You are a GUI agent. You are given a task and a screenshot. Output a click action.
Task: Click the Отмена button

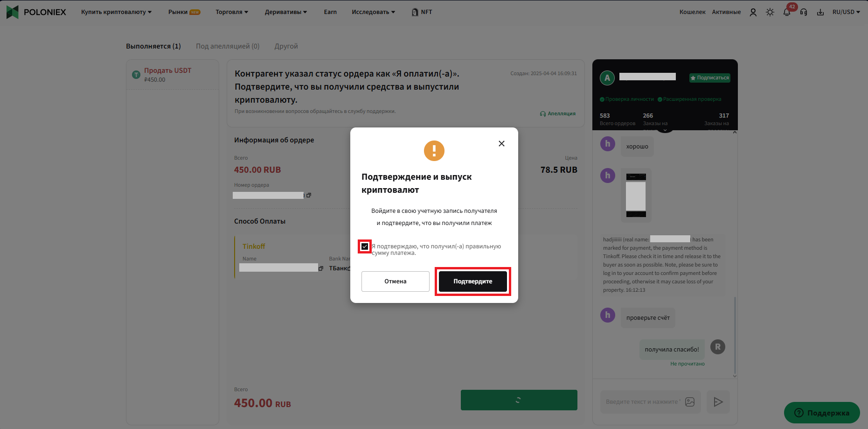coord(396,281)
